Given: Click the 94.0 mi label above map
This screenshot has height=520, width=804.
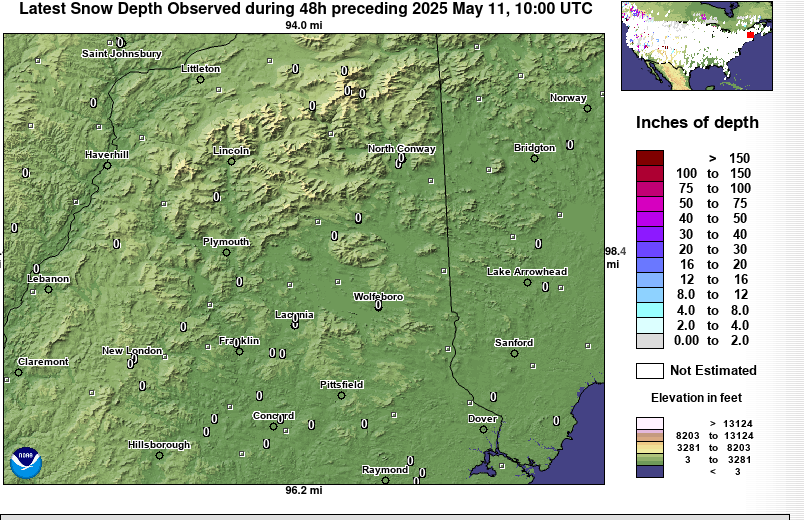Looking at the screenshot, I should pyautogui.click(x=304, y=25).
